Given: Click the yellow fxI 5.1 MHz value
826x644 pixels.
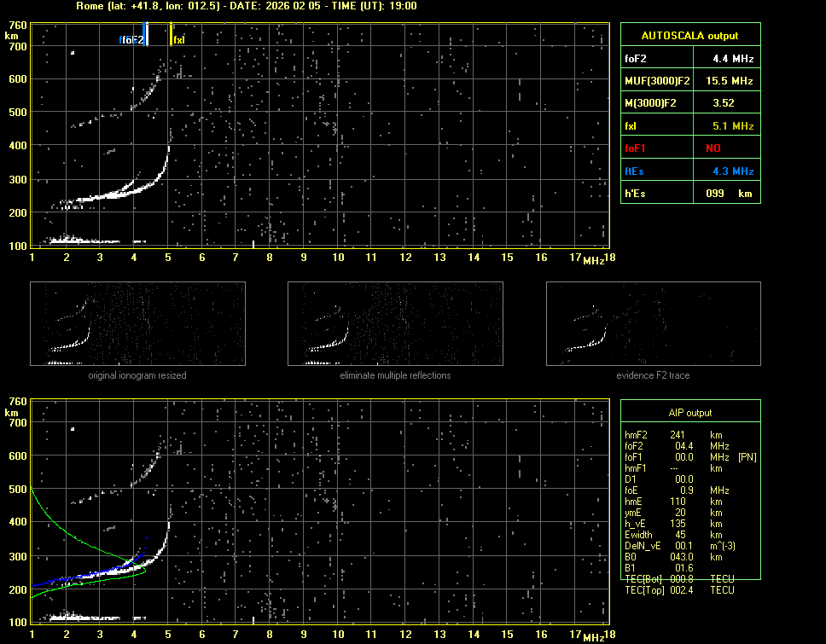Looking at the screenshot, I should (x=733, y=126).
